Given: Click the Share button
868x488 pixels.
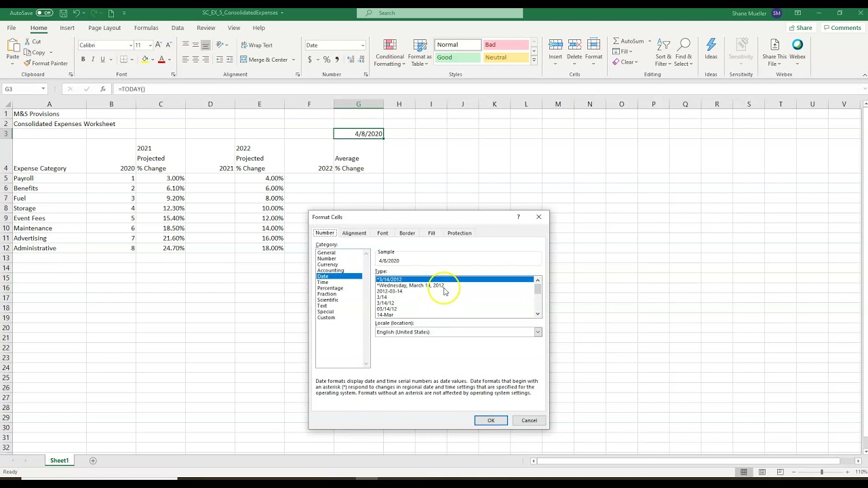Looking at the screenshot, I should [x=800, y=28].
